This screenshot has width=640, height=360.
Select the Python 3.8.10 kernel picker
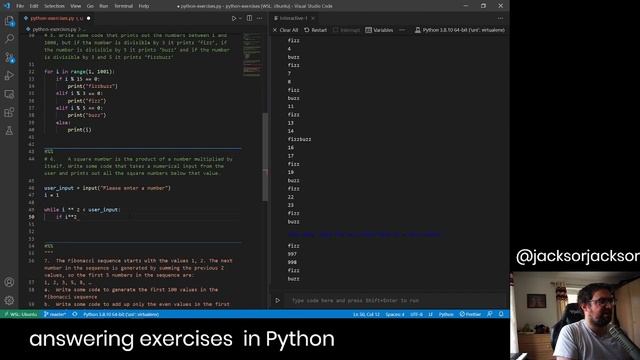coord(460,30)
